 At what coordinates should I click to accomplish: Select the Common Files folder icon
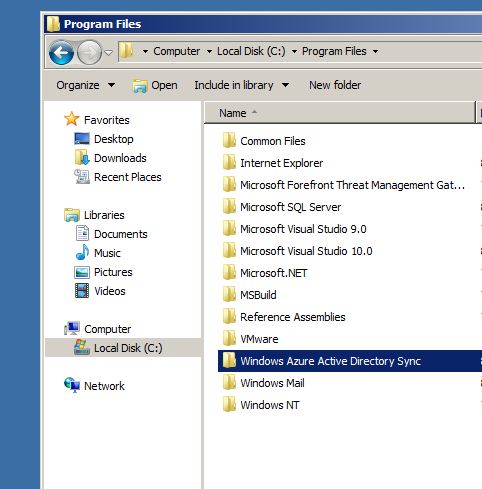coord(229,140)
